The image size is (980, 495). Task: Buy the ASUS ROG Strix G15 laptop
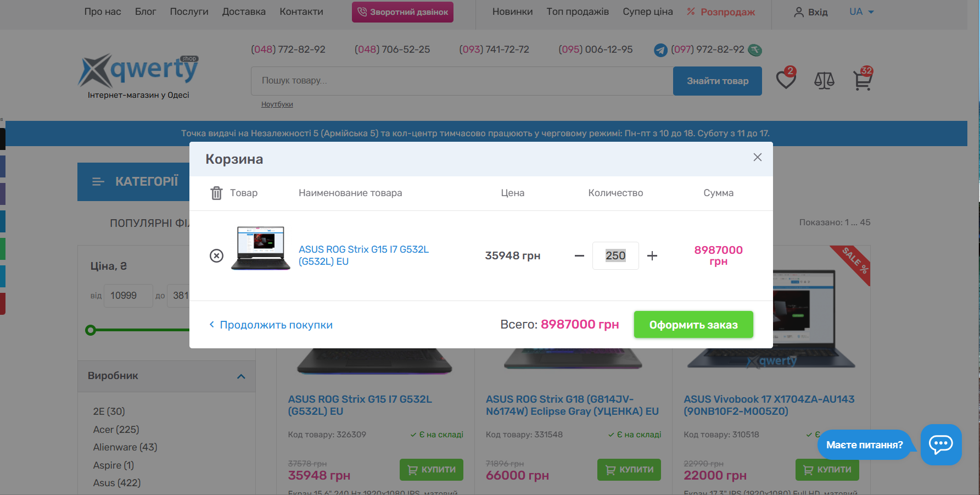[432, 470]
